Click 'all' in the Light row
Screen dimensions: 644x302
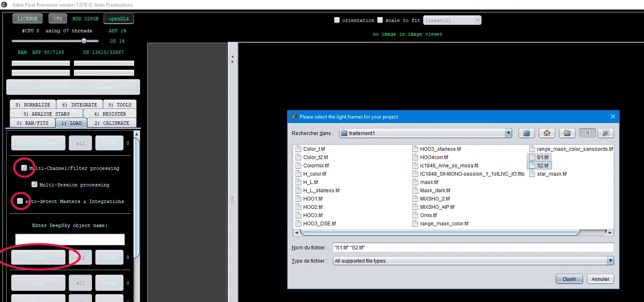tap(80, 258)
